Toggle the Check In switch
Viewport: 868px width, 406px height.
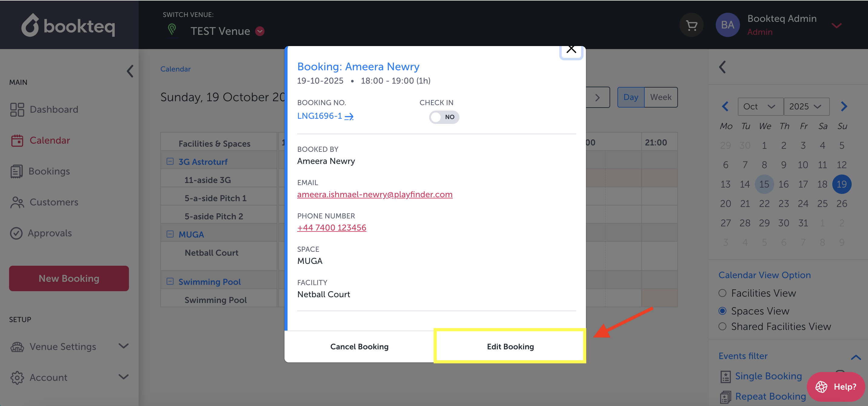point(443,117)
